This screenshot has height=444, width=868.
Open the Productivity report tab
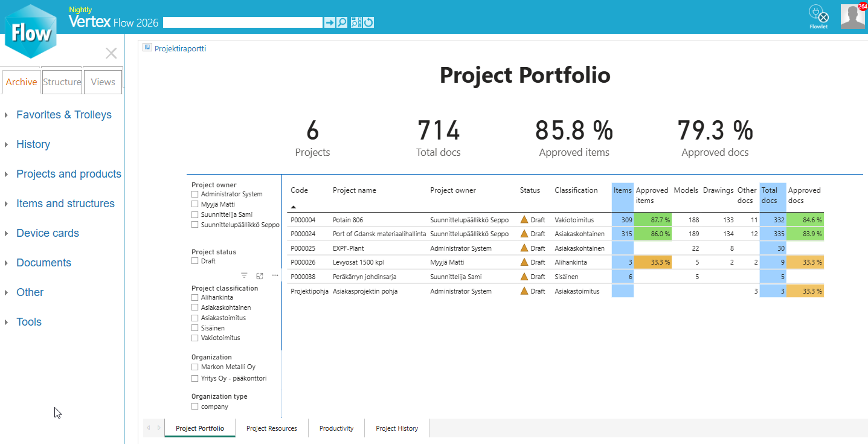click(336, 428)
